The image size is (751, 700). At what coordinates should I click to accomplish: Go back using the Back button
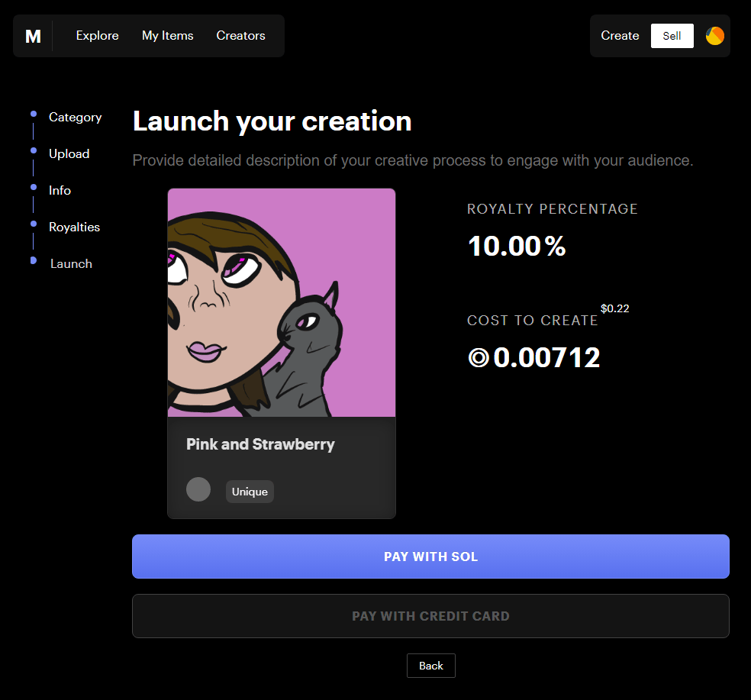(430, 666)
